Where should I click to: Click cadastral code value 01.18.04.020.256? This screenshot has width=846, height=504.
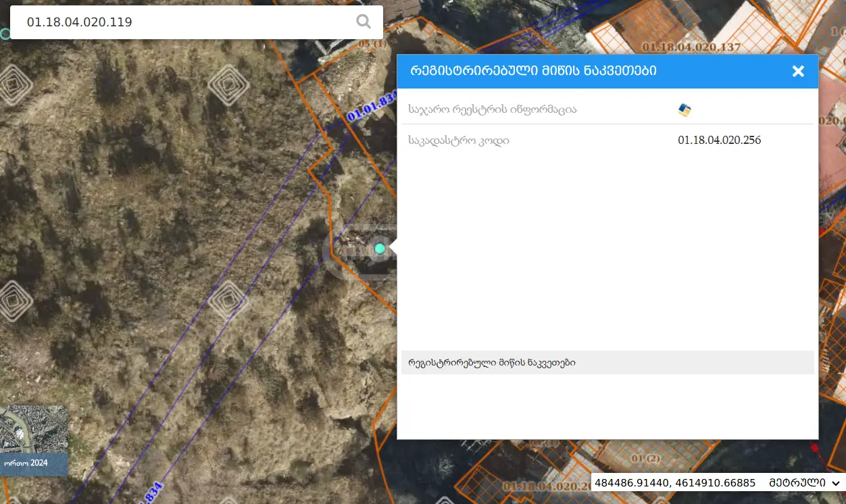pos(719,141)
